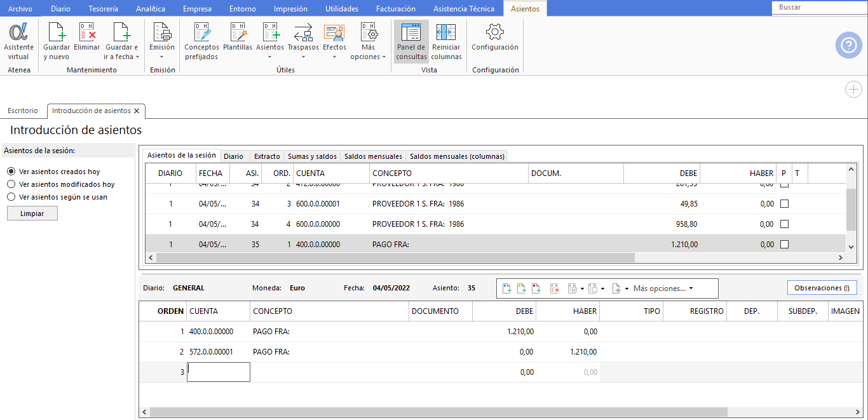
Task: Check the P box for 600.0.0.00000 row
Action: (x=784, y=224)
